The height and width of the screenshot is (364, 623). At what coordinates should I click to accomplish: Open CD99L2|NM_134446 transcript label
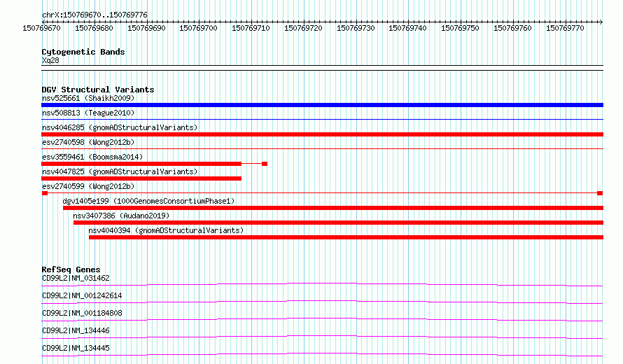click(x=76, y=330)
